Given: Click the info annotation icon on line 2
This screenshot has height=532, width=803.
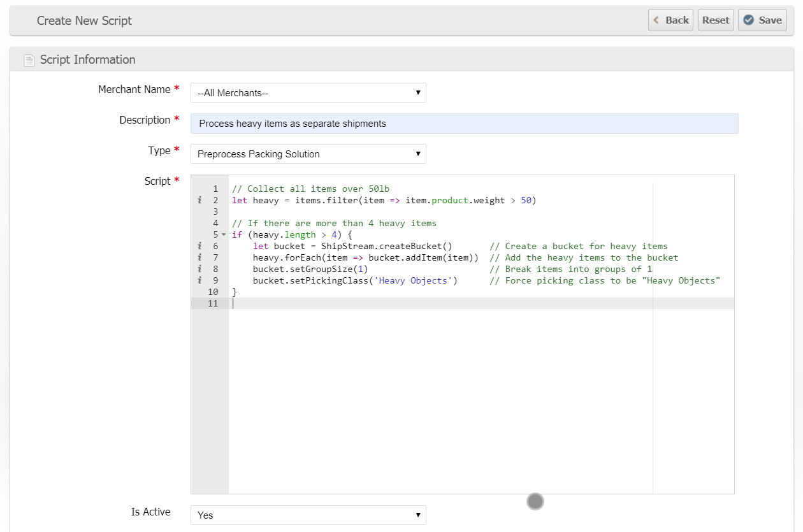Looking at the screenshot, I should pyautogui.click(x=199, y=200).
